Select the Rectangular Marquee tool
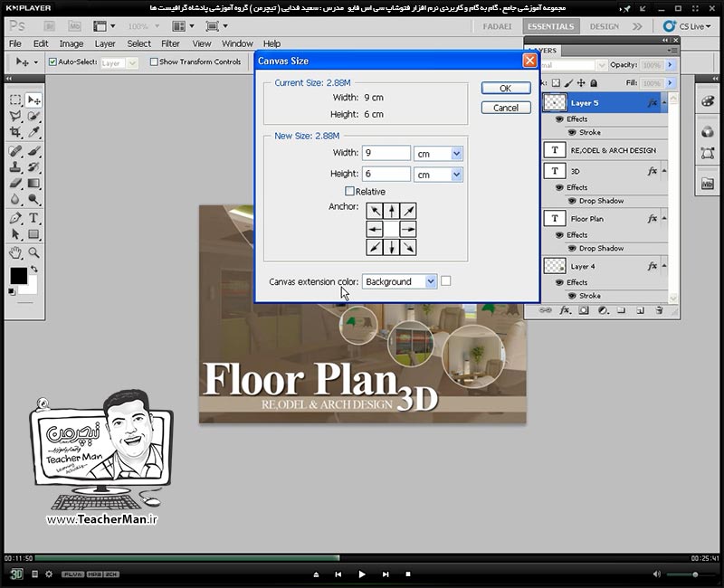The image size is (724, 588). [x=15, y=100]
